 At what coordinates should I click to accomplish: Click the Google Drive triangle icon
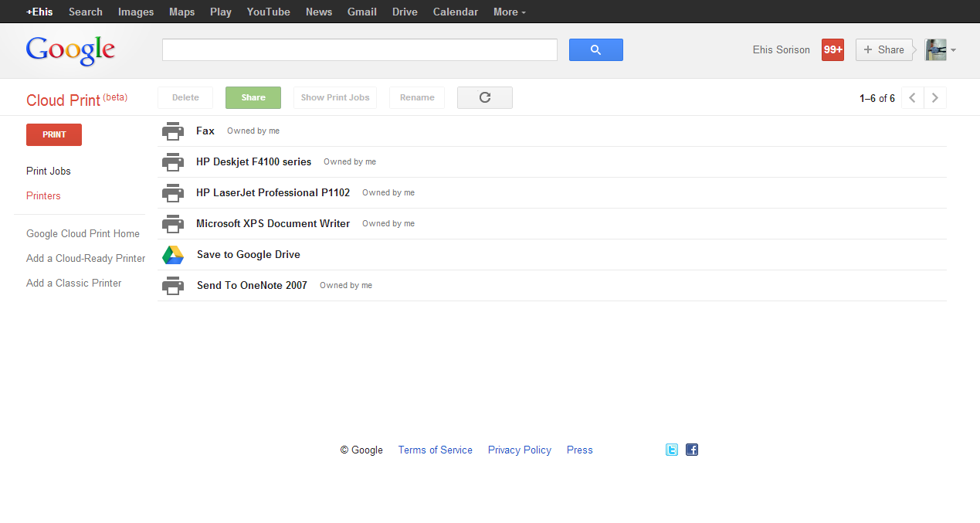point(173,255)
